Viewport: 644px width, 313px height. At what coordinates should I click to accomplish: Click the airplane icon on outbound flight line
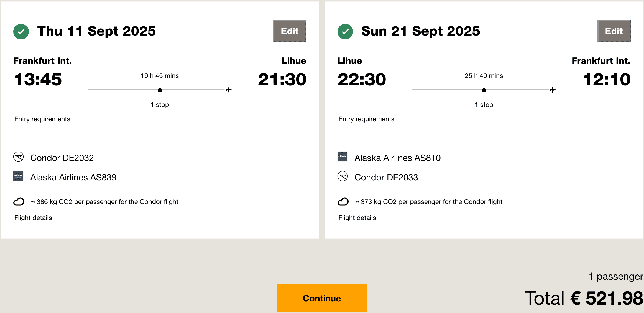point(229,90)
